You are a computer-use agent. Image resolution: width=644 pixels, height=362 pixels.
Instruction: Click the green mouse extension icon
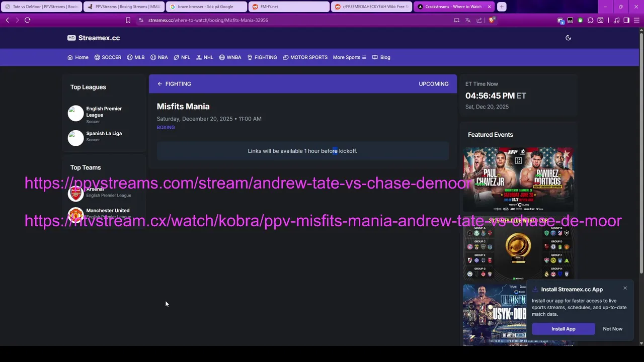580,20
